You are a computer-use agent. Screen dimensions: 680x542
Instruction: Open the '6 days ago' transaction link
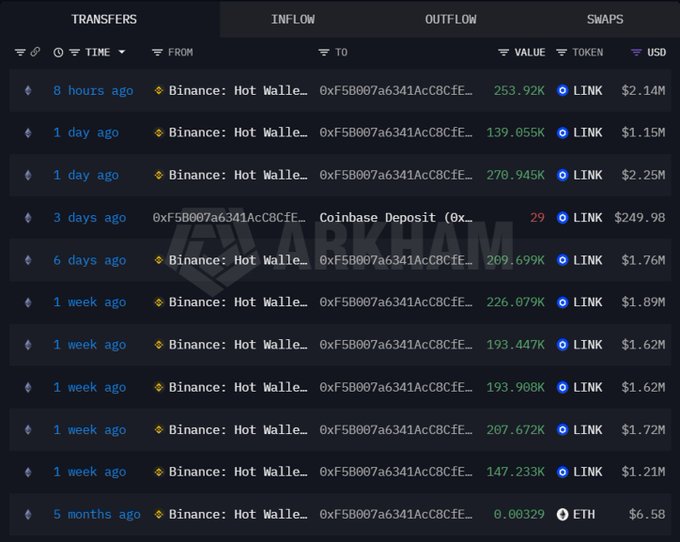coord(90,260)
